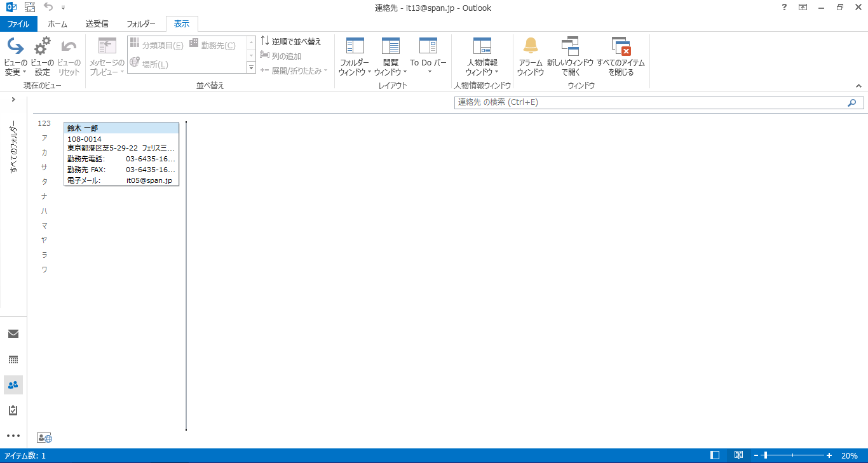Jump to index ヤ
Image resolution: width=868 pixels, height=463 pixels.
pos(44,240)
